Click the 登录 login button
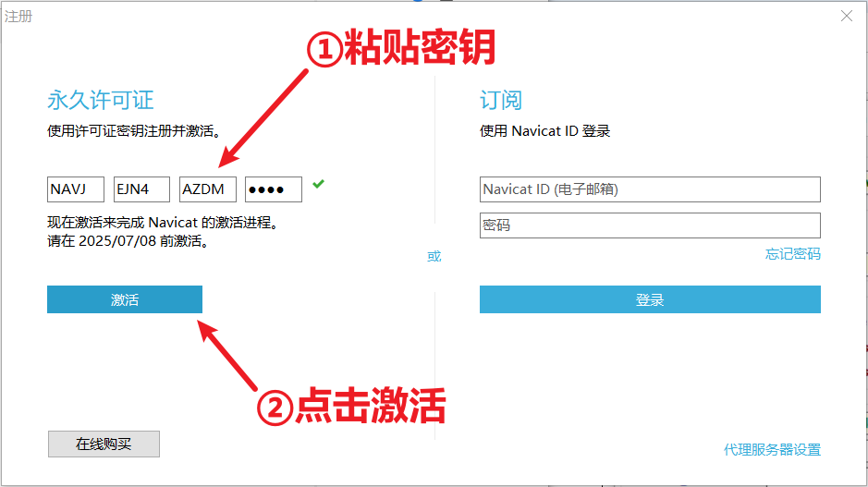 pos(650,299)
